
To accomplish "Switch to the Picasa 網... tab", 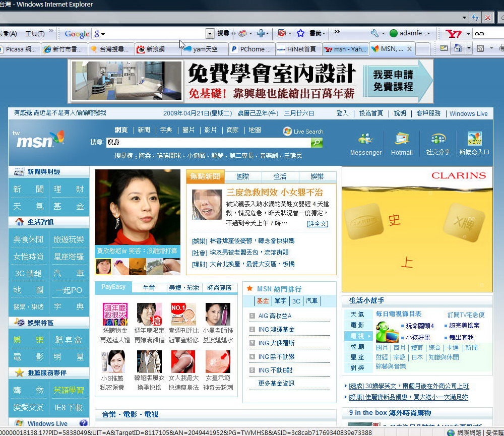I will (x=20, y=49).
